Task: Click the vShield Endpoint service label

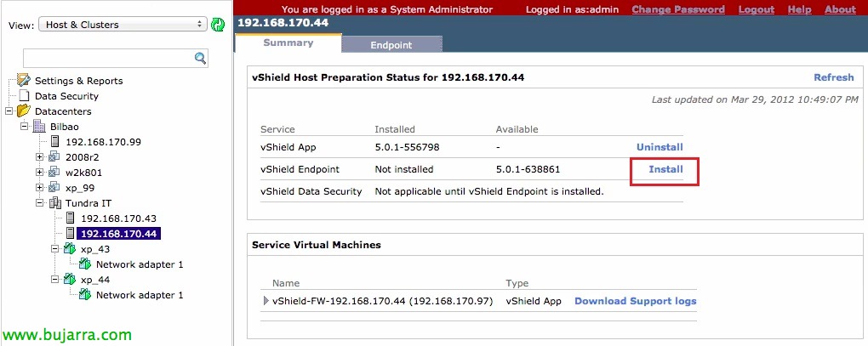Action: [300, 169]
